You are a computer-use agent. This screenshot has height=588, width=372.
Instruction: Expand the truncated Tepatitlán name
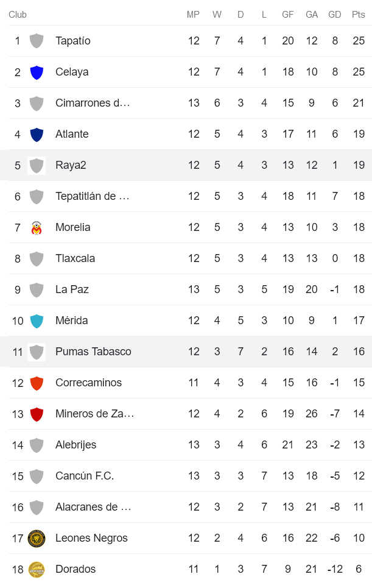pos(91,196)
